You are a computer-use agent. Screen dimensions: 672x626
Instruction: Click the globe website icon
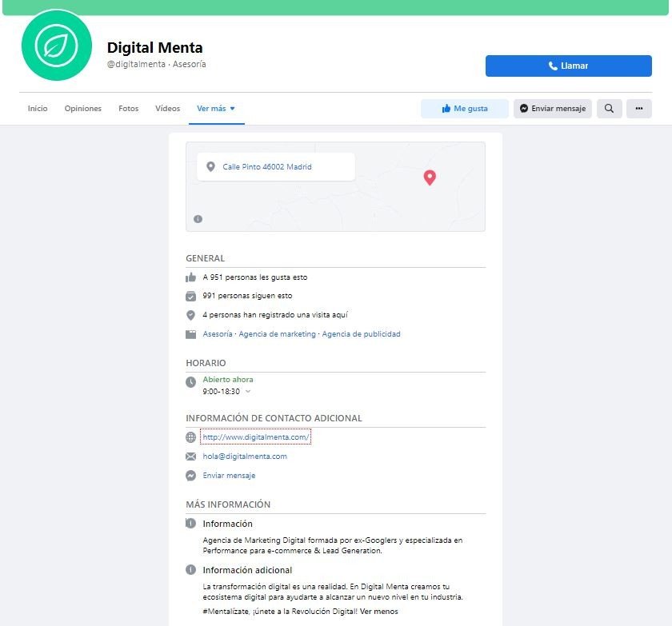tap(190, 437)
